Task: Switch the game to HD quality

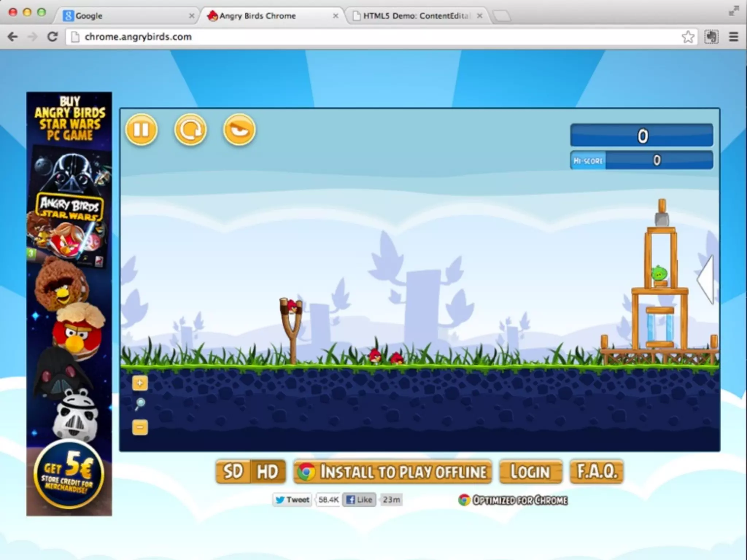Action: click(267, 472)
